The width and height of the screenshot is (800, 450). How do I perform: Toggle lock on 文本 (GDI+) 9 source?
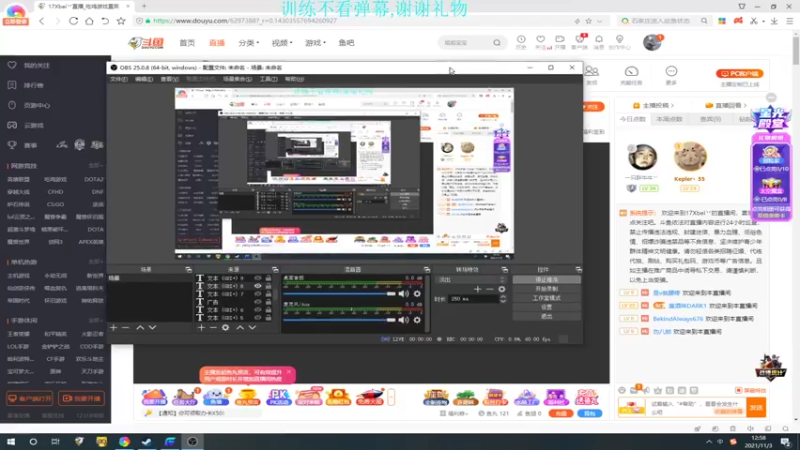click(268, 279)
